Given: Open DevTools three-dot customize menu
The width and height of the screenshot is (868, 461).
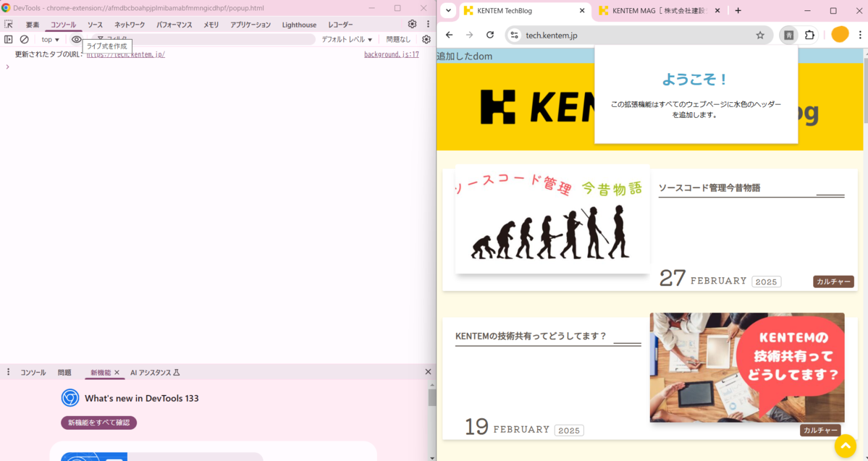Looking at the screenshot, I should pyautogui.click(x=428, y=25).
